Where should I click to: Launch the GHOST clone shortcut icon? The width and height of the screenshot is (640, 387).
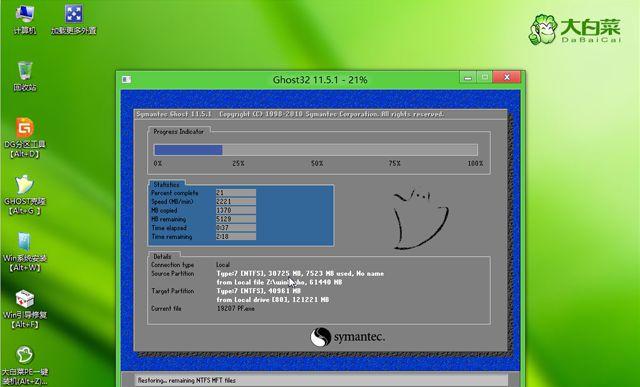25,195
